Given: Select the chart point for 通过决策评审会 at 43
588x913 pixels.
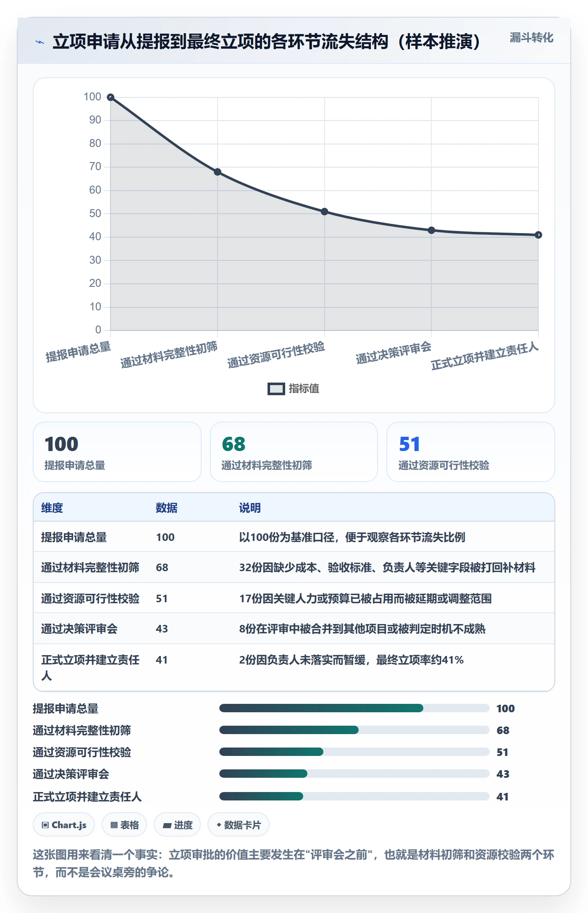Looking at the screenshot, I should (431, 230).
